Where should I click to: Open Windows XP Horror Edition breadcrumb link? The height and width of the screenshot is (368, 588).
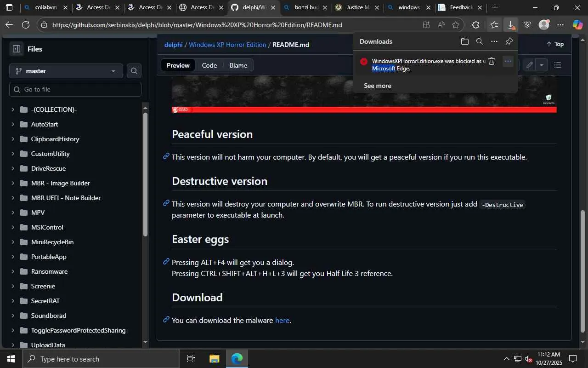[x=227, y=45]
